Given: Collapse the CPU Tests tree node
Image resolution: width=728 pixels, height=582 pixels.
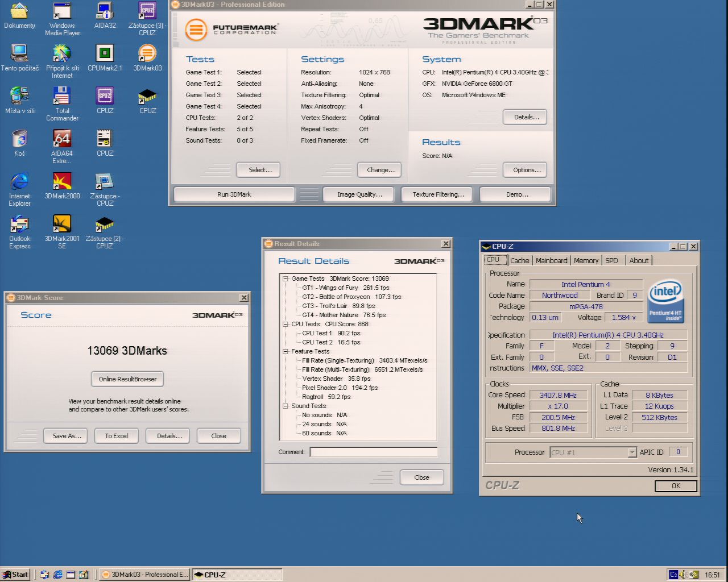Looking at the screenshot, I should click(x=286, y=324).
